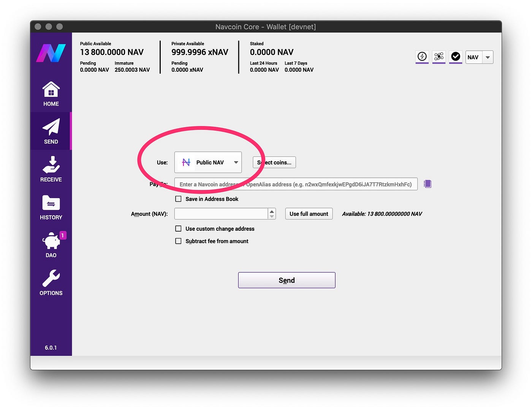This screenshot has height=410, width=532.
Task: Click the lightning staking status icon
Action: [422, 57]
